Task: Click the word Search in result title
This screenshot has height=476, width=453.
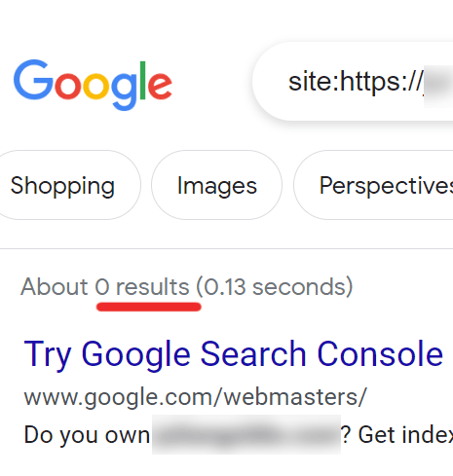Action: [x=253, y=354]
